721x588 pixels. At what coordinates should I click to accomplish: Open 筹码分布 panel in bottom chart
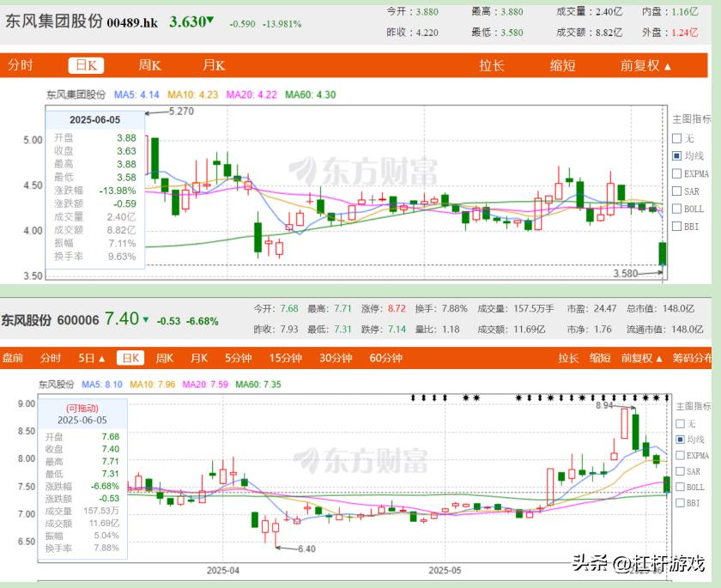(x=692, y=358)
